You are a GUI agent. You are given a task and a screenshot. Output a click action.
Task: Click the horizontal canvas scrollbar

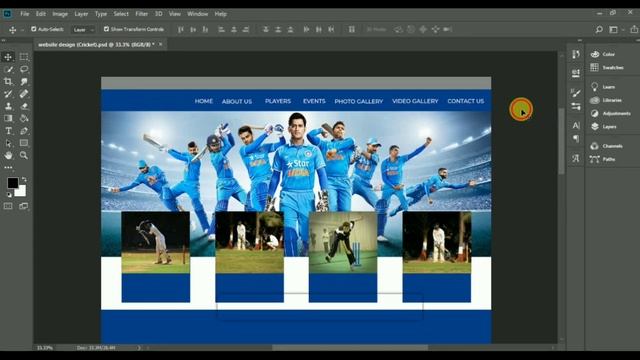coord(350,348)
